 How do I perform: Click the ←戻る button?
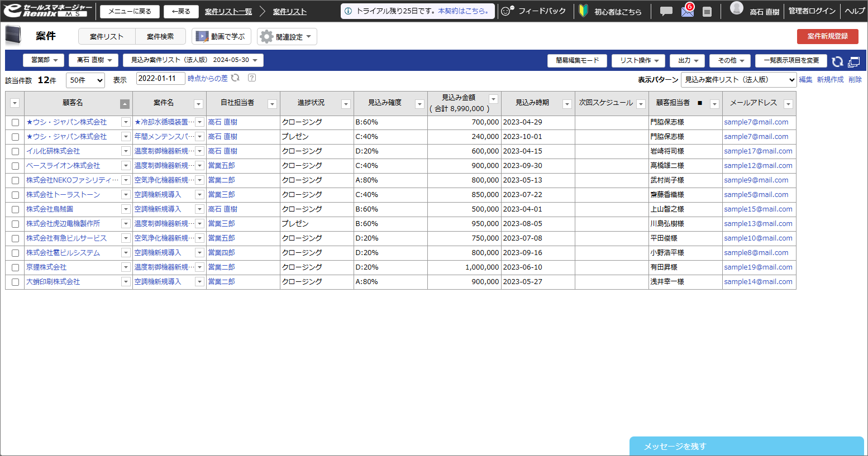(181, 12)
